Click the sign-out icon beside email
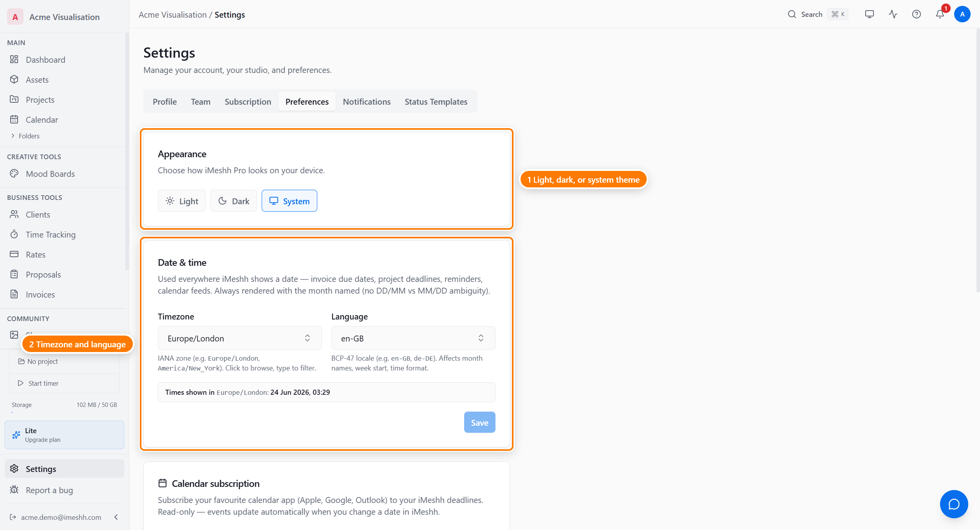This screenshot has height=530, width=980. tap(13, 517)
